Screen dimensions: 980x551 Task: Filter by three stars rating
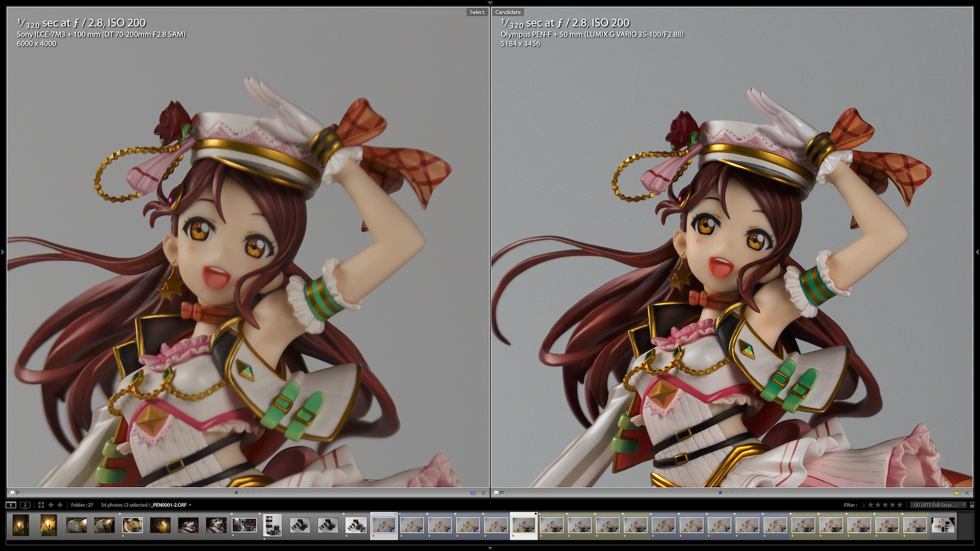(885, 505)
